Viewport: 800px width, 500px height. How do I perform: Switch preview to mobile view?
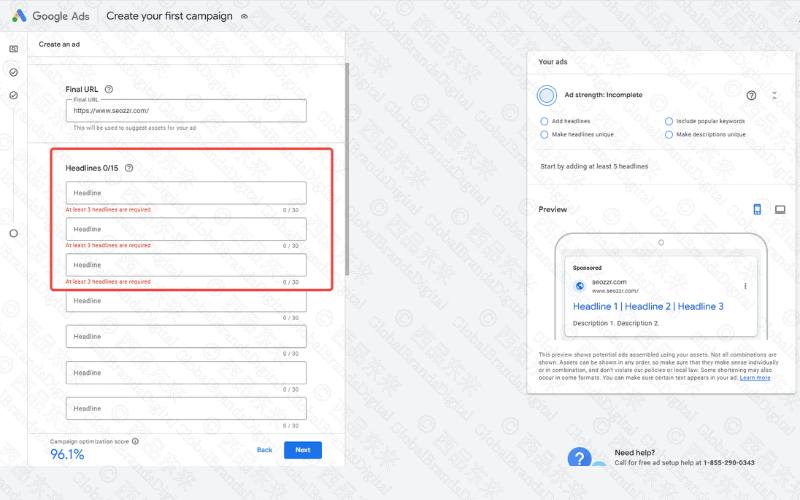coord(757,209)
